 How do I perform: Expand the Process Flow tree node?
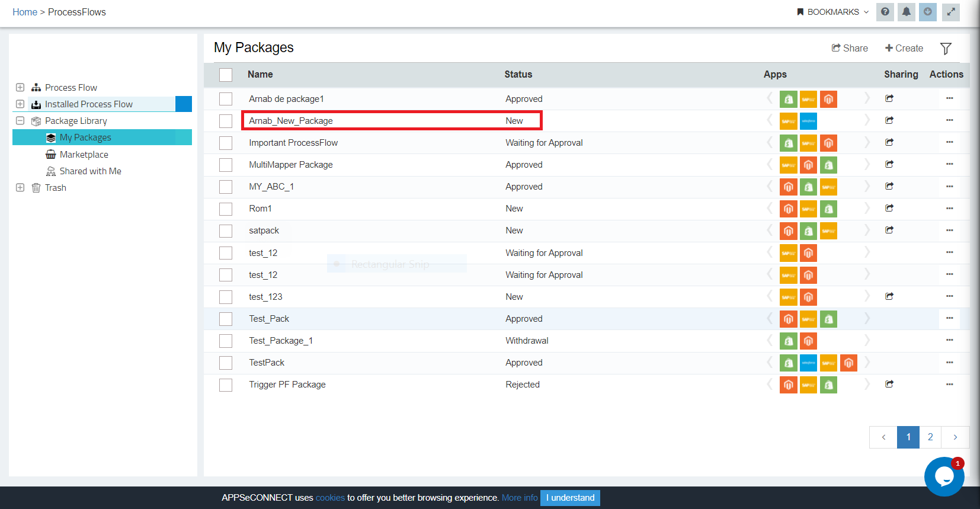20,87
